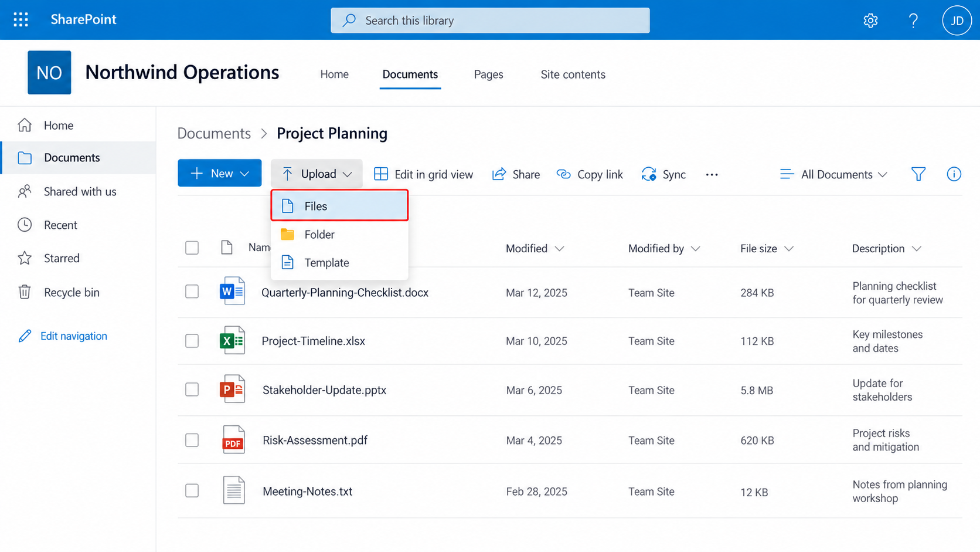Open the help question mark icon
This screenshot has height=552, width=980.
click(x=913, y=21)
